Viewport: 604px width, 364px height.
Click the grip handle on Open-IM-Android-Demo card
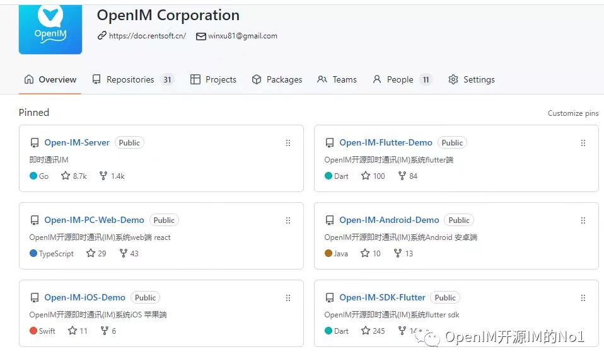(583, 220)
